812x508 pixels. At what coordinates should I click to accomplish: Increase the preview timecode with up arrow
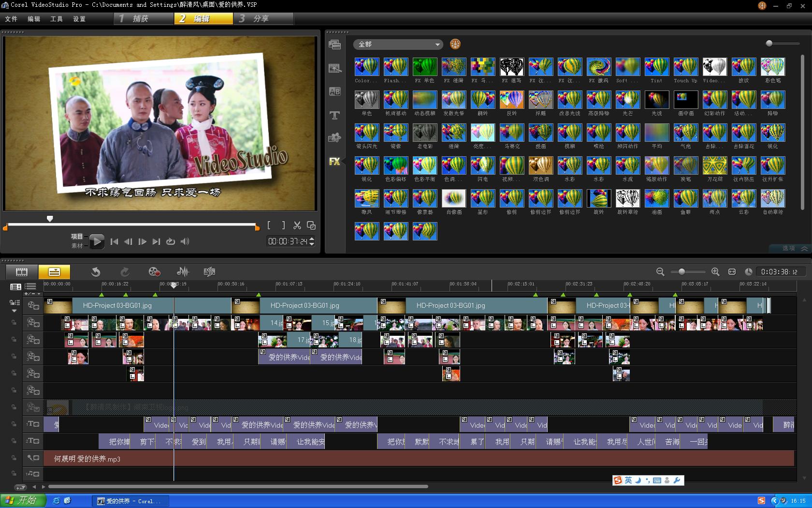click(x=312, y=239)
